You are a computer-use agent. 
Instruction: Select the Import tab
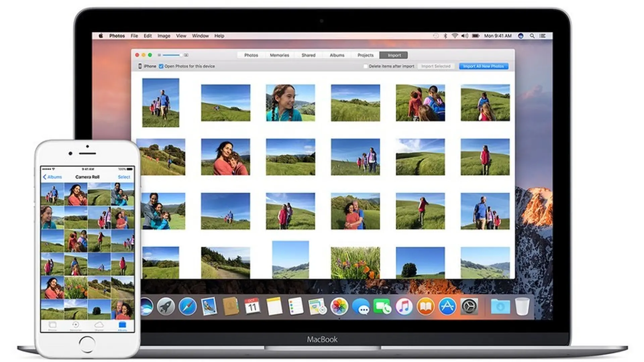394,55
